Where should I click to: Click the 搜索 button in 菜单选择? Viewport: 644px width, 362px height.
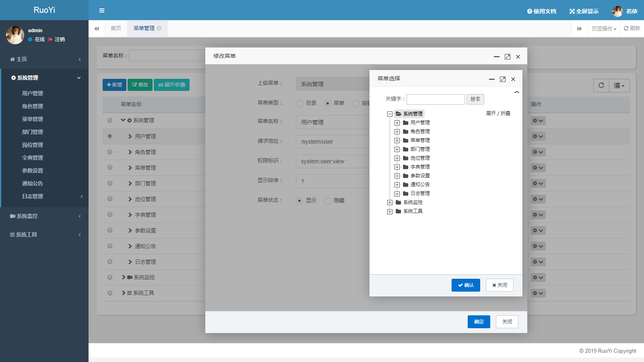click(x=475, y=99)
